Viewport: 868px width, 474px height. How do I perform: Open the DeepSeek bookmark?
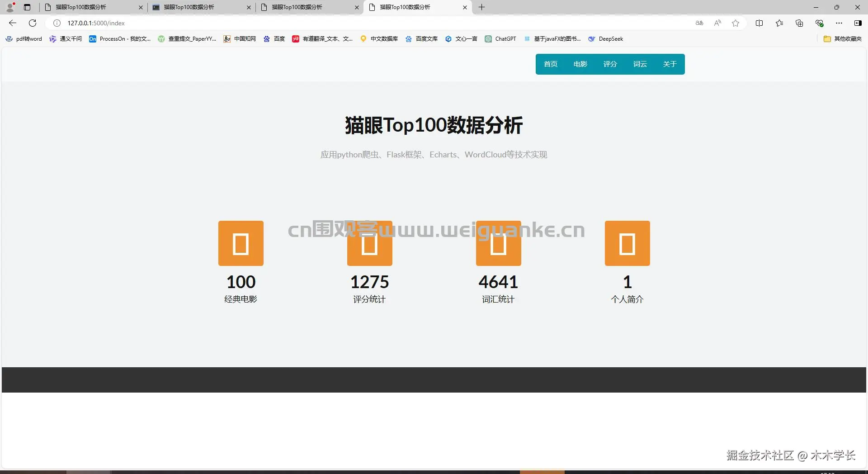pyautogui.click(x=605, y=39)
